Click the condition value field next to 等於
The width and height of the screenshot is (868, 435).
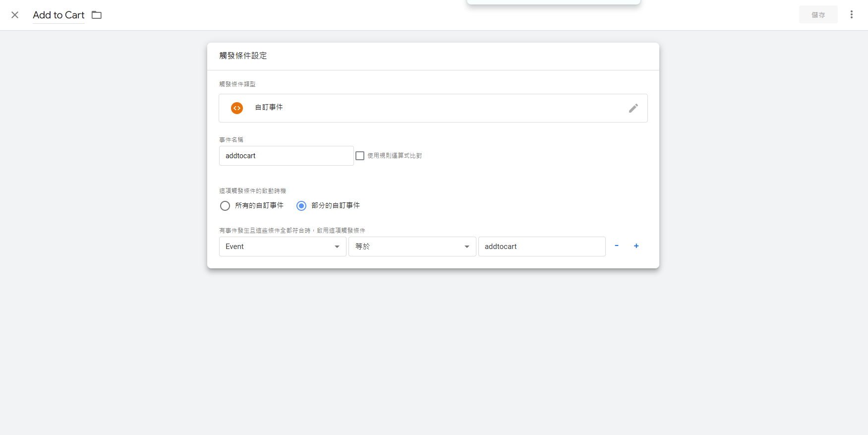[x=541, y=247]
